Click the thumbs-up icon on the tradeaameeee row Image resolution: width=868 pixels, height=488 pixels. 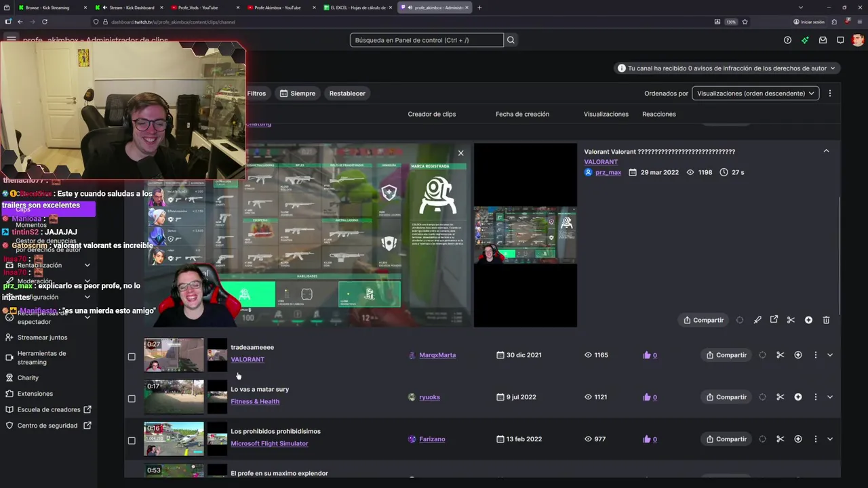click(646, 355)
